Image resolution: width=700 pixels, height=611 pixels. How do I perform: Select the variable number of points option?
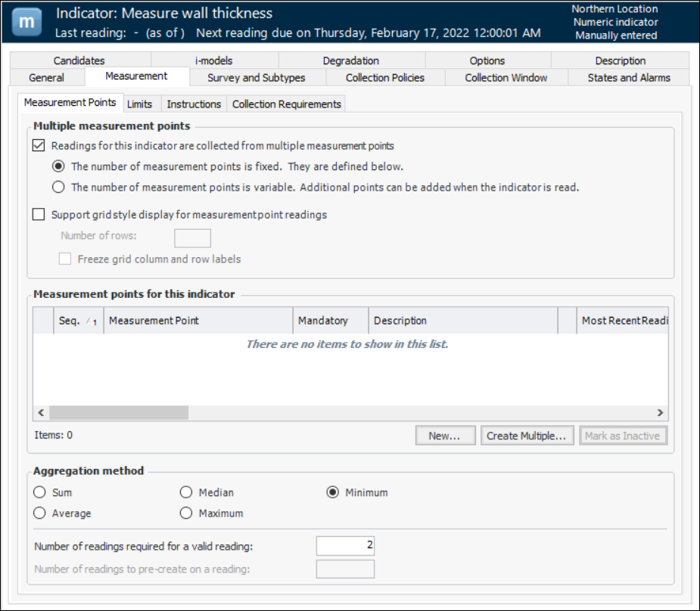(x=58, y=188)
